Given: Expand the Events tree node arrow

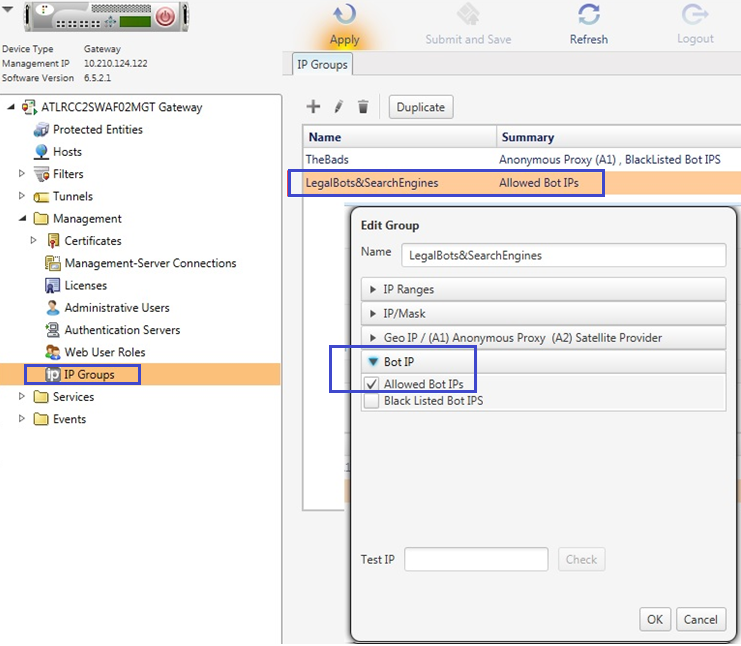Looking at the screenshot, I should [22, 418].
